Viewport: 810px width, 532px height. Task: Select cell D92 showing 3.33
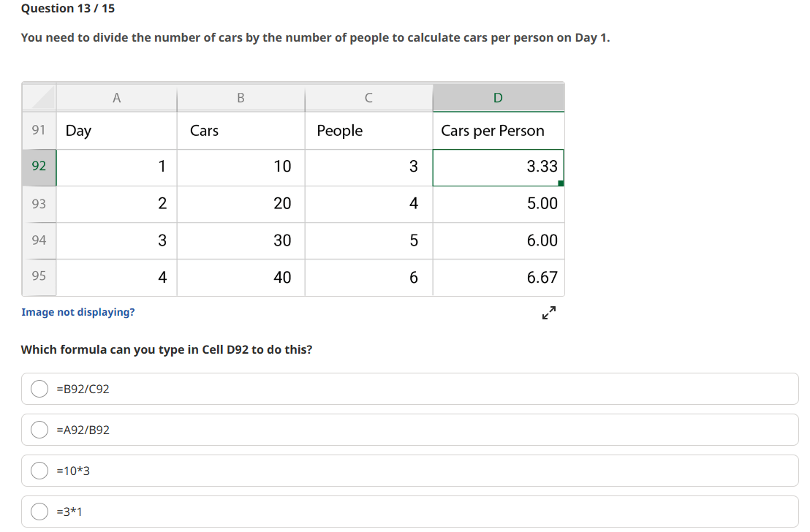pyautogui.click(x=498, y=167)
